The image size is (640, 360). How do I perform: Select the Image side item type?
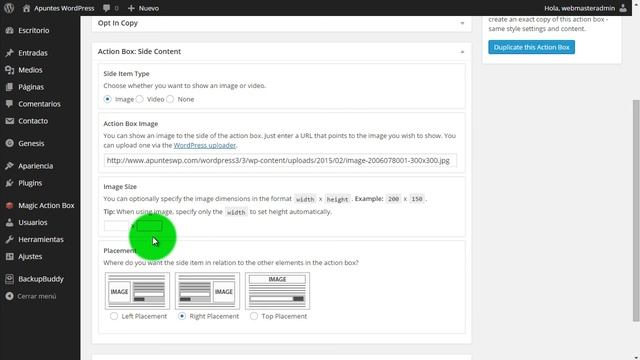(x=107, y=99)
